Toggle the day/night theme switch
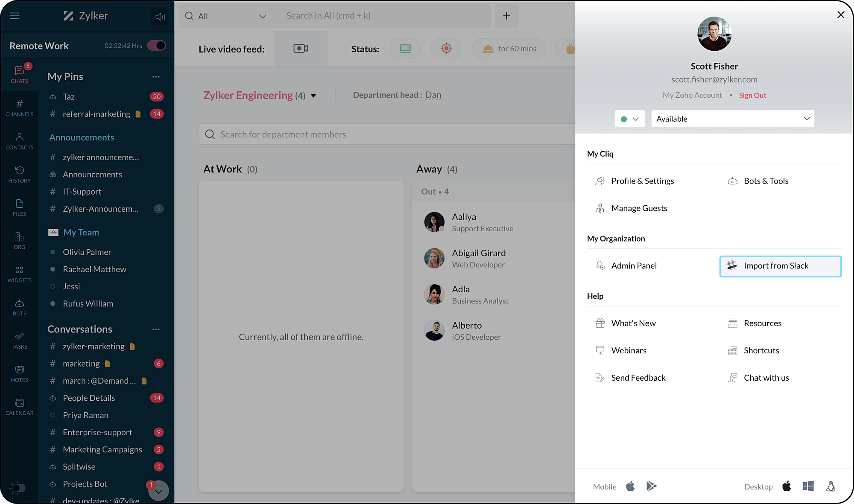 click(x=18, y=487)
